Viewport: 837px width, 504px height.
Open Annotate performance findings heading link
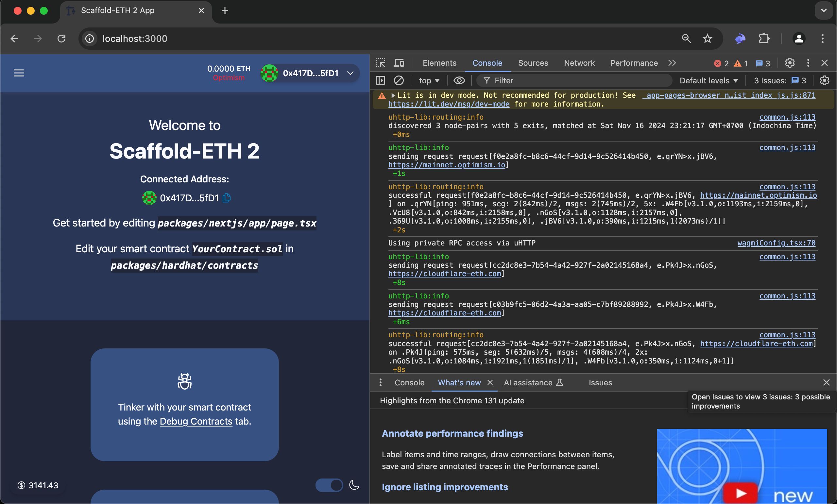452,433
